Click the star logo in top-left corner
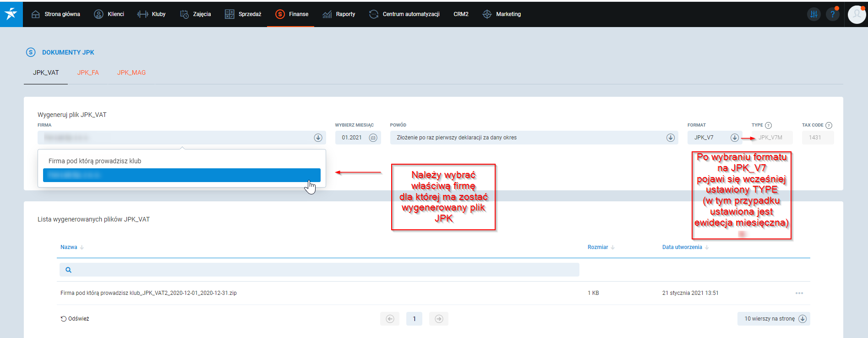This screenshot has height=338, width=868. coord(11,14)
